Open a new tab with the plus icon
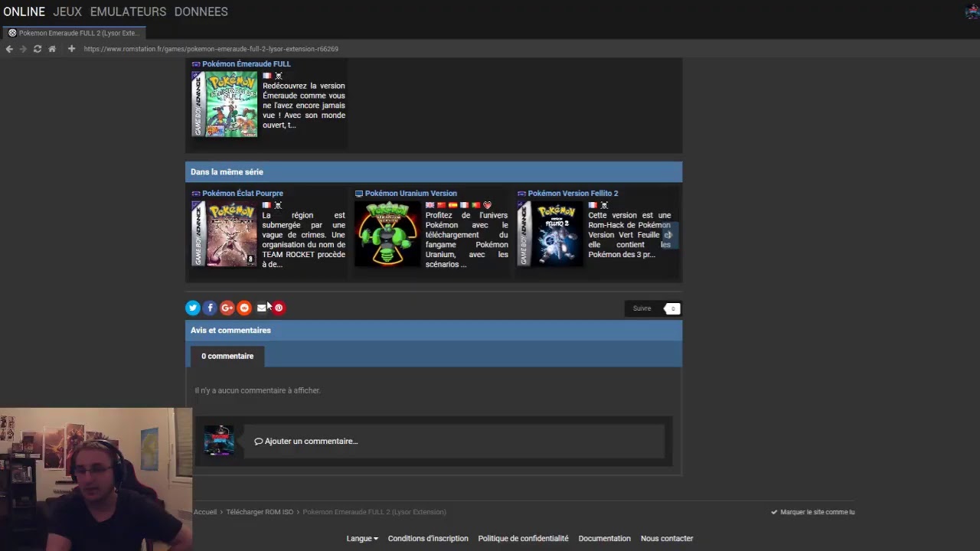The width and height of the screenshot is (980, 551). pos(71,49)
